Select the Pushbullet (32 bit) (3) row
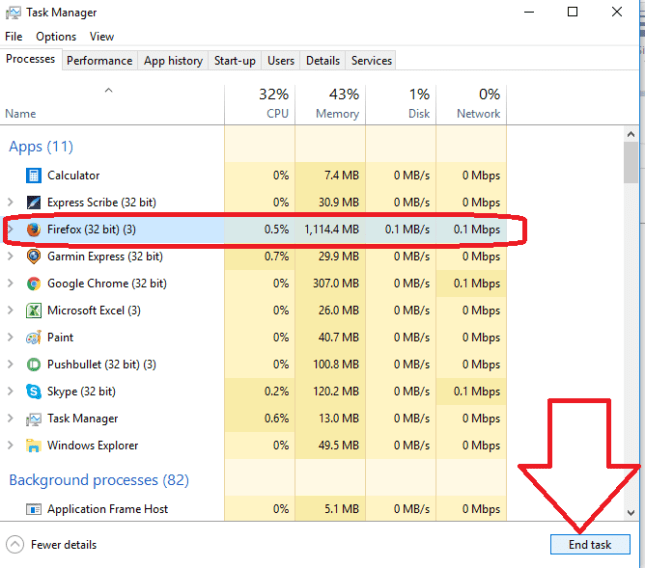645x568 pixels. coord(253,365)
